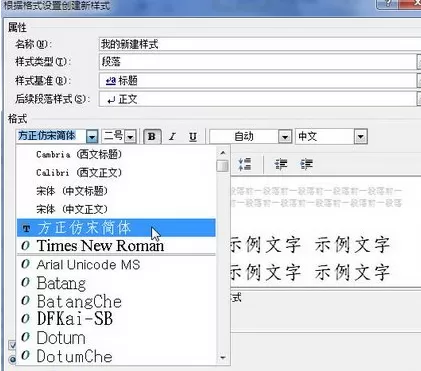The height and width of the screenshot is (371, 421).
Task: Open the 后续段落样式 正文 combo box
Action: (x=260, y=99)
